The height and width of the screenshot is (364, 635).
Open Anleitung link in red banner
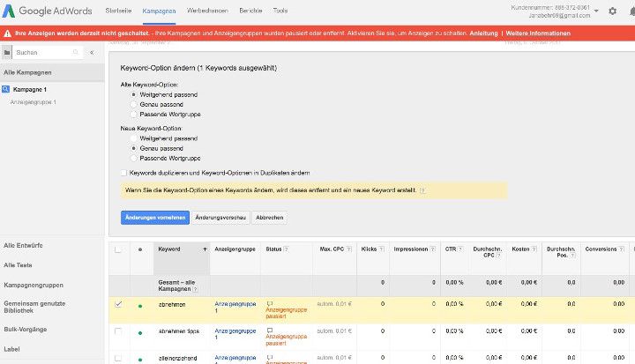click(483, 33)
